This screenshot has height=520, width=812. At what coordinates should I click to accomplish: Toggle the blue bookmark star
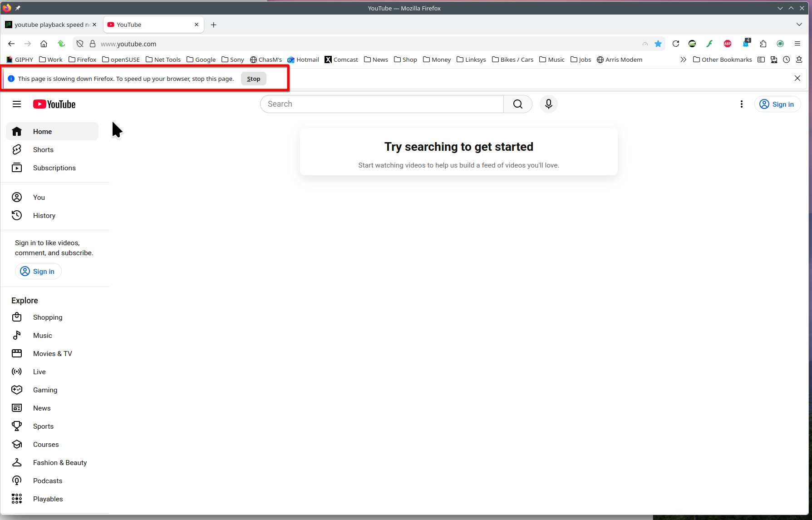(658, 44)
